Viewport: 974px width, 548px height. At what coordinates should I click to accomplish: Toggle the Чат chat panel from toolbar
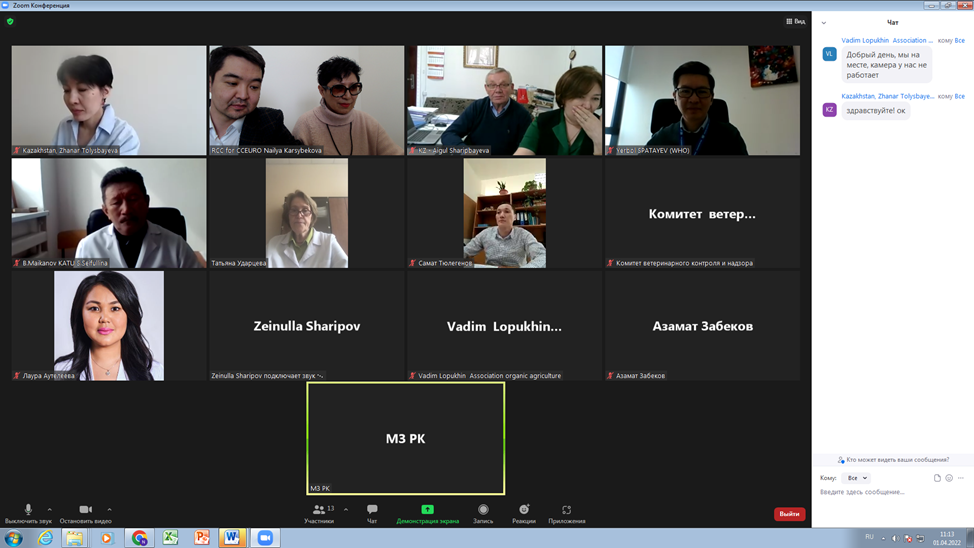[372, 514]
